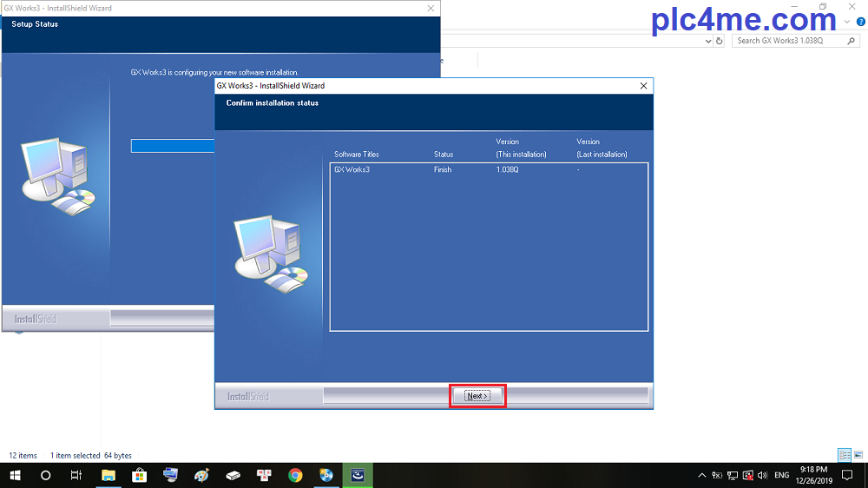Expand the File Explorer ribbon chevron
The width and height of the screenshot is (868, 488).
(x=848, y=22)
